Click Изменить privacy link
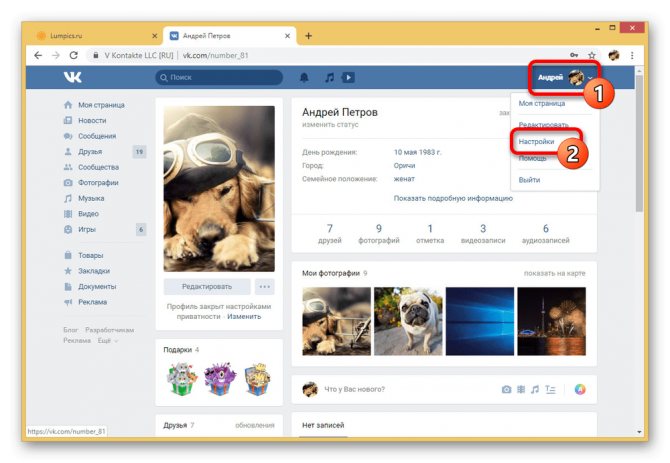670x463 pixels. tap(244, 316)
